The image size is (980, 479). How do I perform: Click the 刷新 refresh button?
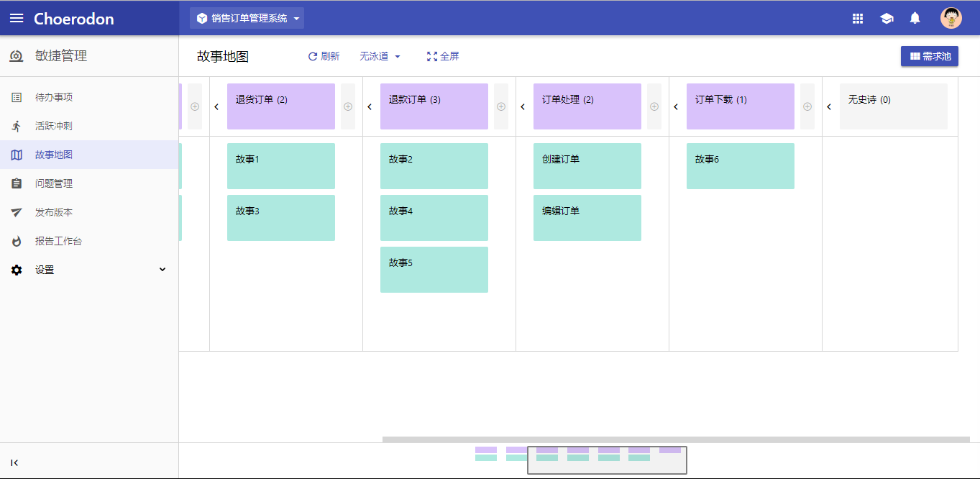click(324, 56)
